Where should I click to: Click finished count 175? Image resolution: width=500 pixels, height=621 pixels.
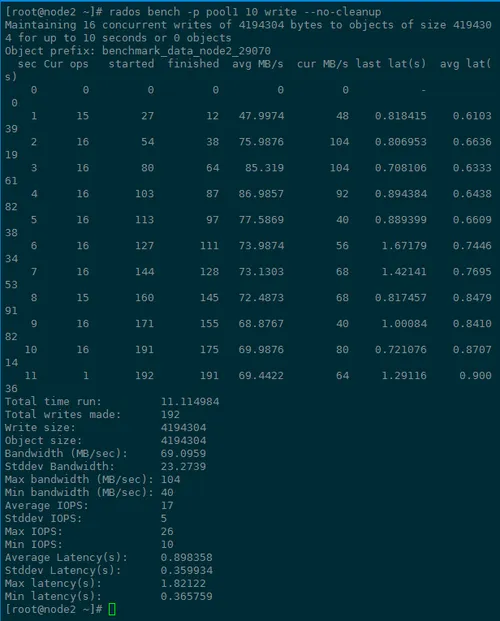tap(210, 349)
